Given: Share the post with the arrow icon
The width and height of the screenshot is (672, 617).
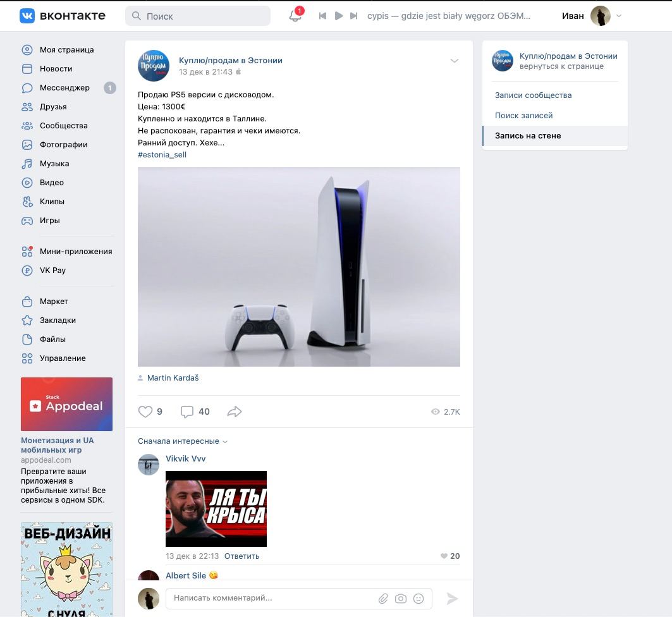Looking at the screenshot, I should [235, 412].
